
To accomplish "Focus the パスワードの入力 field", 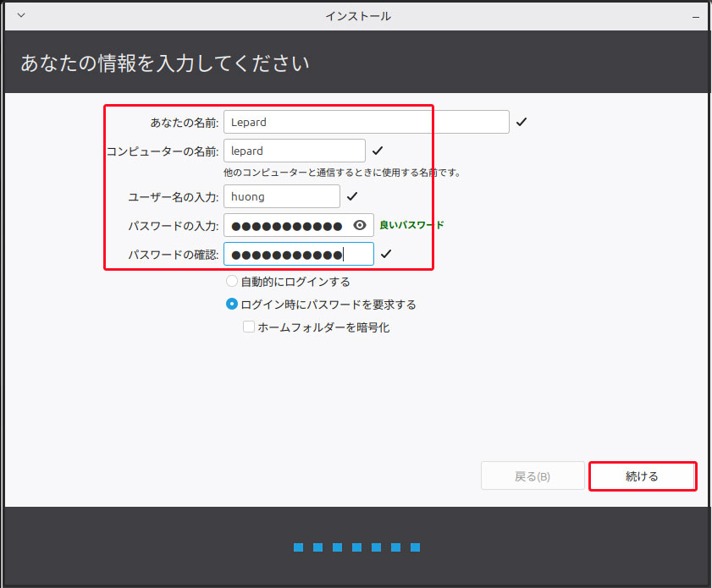I will coord(298,225).
